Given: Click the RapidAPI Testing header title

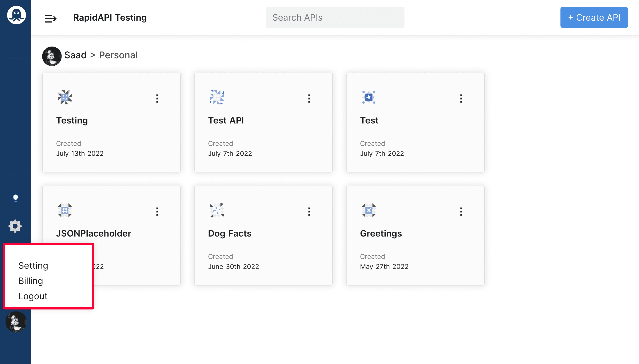Looking at the screenshot, I should click(x=110, y=18).
